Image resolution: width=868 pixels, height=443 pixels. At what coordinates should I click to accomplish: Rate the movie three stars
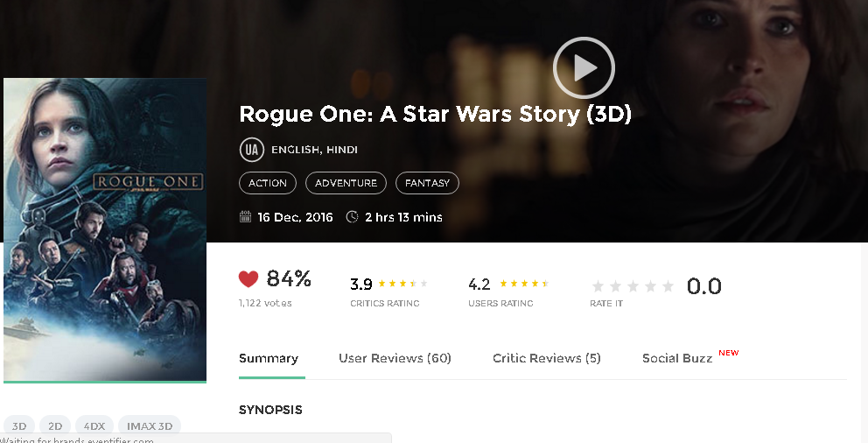point(633,286)
